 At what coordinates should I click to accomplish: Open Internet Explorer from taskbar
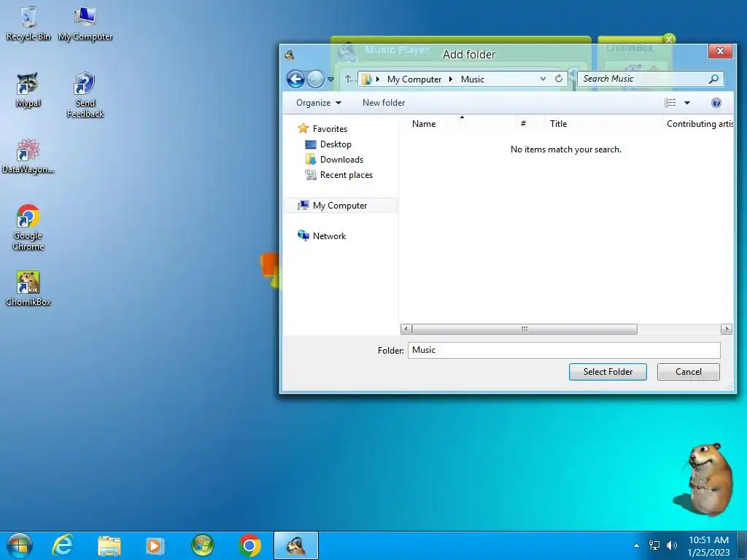[x=63, y=545]
